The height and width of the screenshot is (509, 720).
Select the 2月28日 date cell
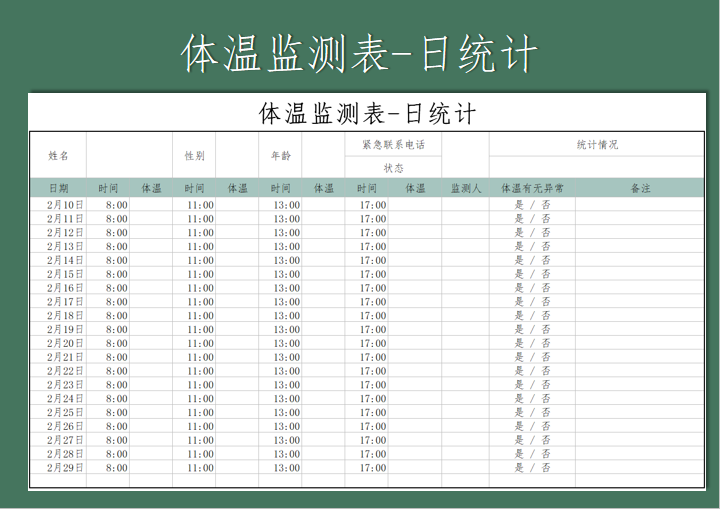pos(58,453)
